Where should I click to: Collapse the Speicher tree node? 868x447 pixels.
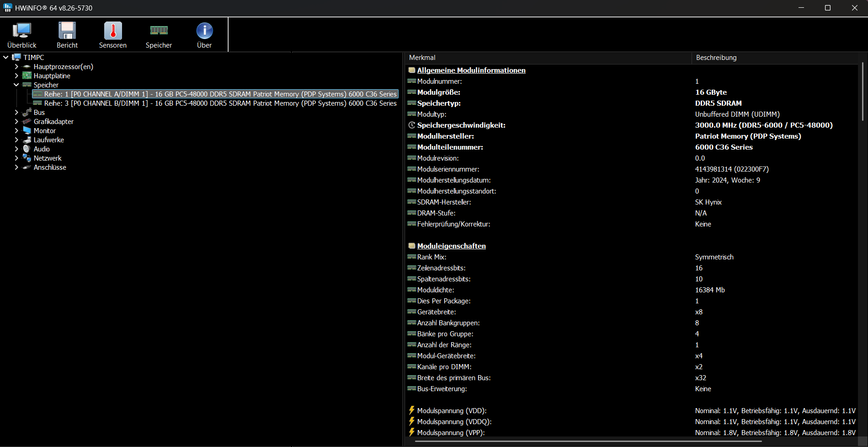(x=16, y=85)
